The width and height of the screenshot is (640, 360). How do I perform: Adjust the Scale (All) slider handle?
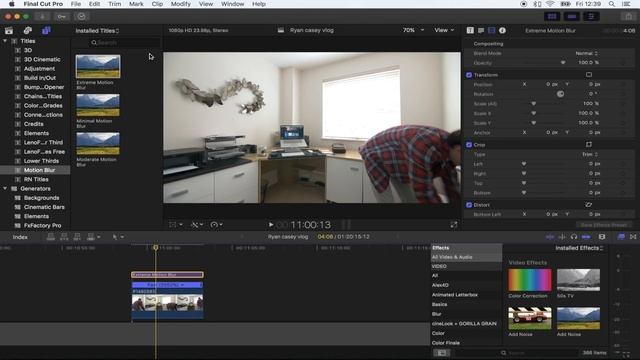coord(533,104)
